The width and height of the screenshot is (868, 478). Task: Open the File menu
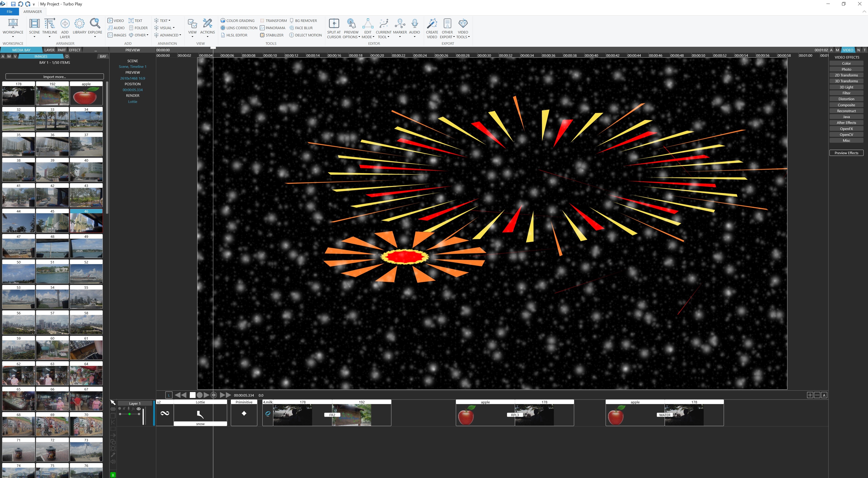point(9,11)
